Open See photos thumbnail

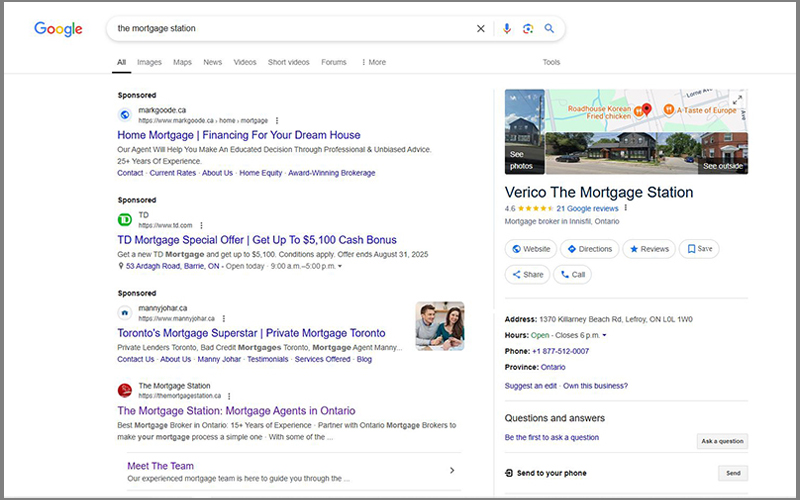tap(524, 132)
